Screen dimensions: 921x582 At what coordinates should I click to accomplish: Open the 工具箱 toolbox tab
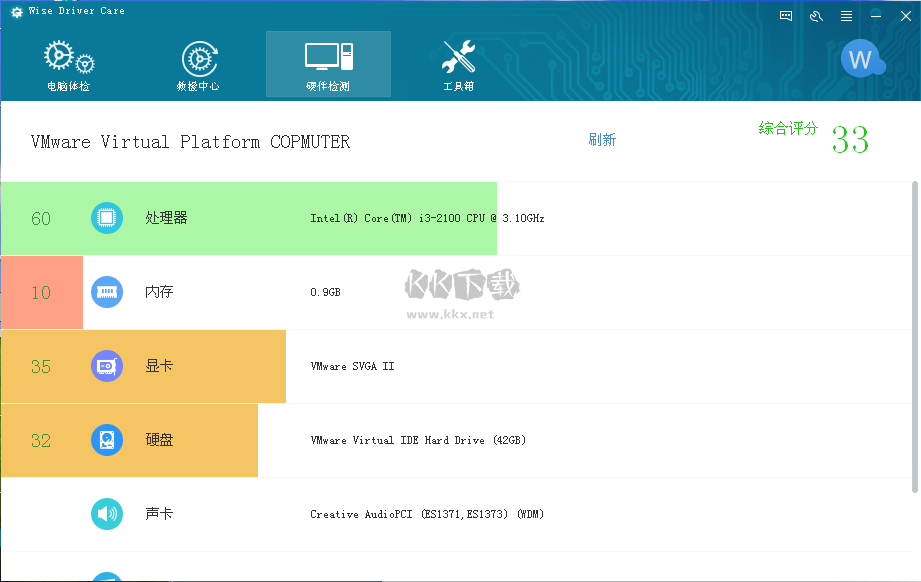click(x=457, y=62)
